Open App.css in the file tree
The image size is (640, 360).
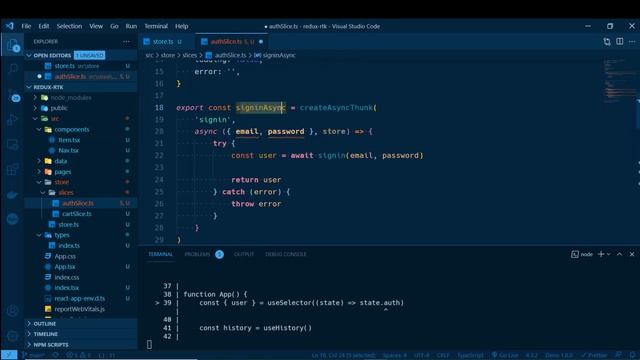point(65,256)
